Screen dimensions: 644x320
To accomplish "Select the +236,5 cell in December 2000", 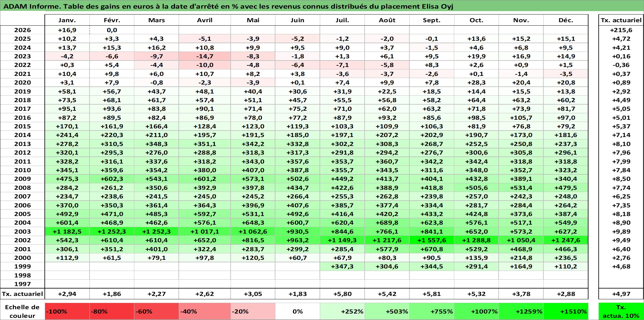I will coord(566,258).
